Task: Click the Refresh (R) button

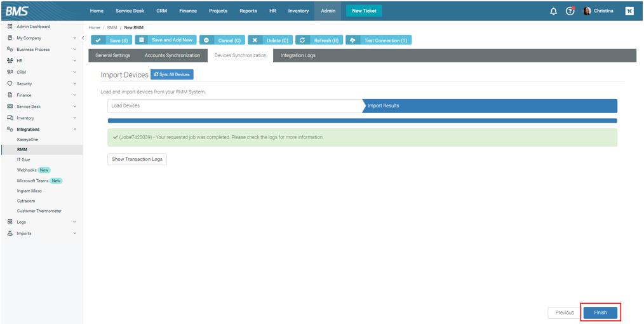Action: coord(319,40)
